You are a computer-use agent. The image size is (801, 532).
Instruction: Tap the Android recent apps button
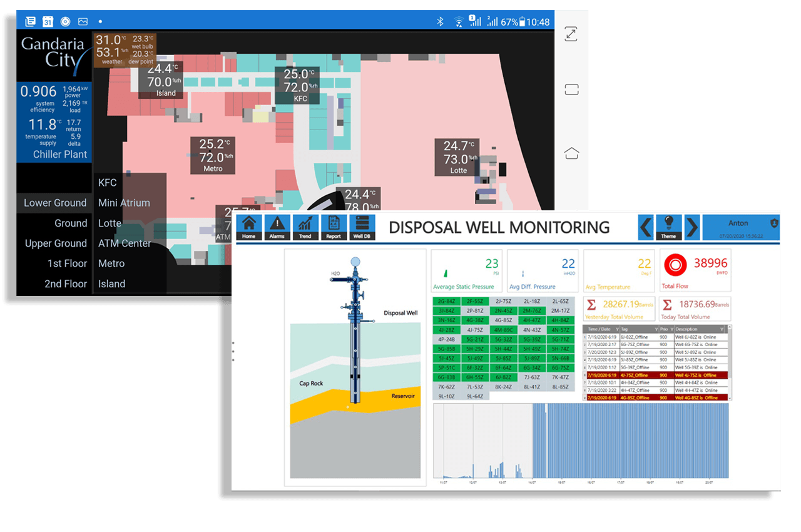tap(571, 90)
